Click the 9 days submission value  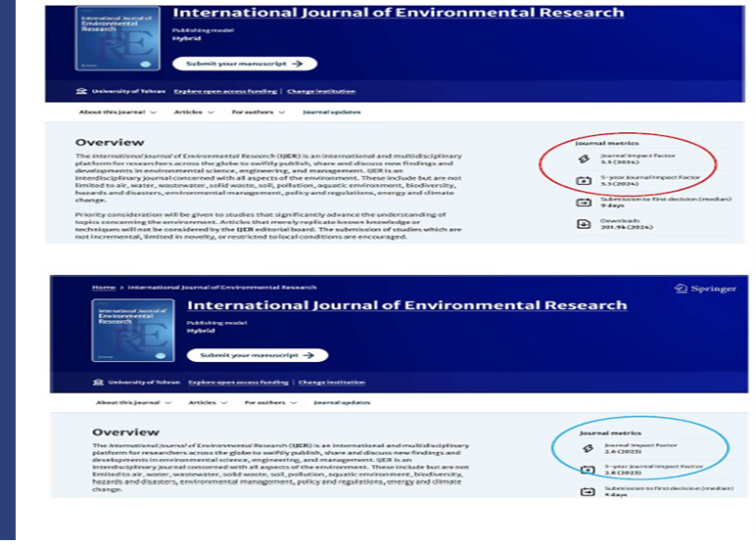point(612,205)
